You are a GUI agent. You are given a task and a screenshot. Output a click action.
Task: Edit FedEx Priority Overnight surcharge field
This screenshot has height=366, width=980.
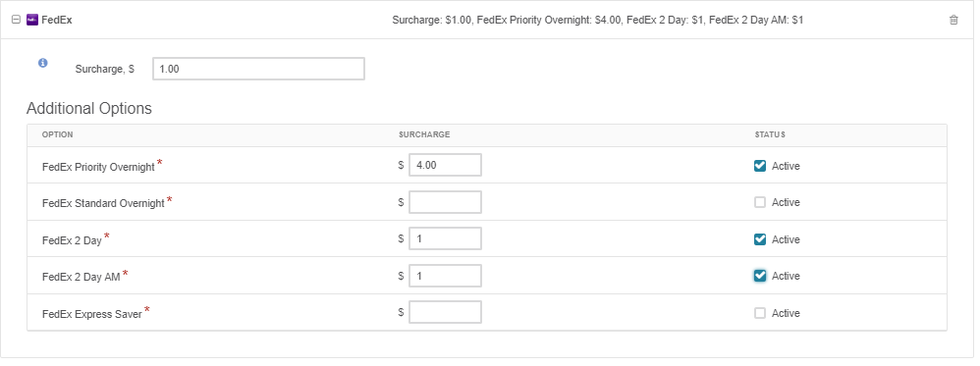pyautogui.click(x=445, y=165)
